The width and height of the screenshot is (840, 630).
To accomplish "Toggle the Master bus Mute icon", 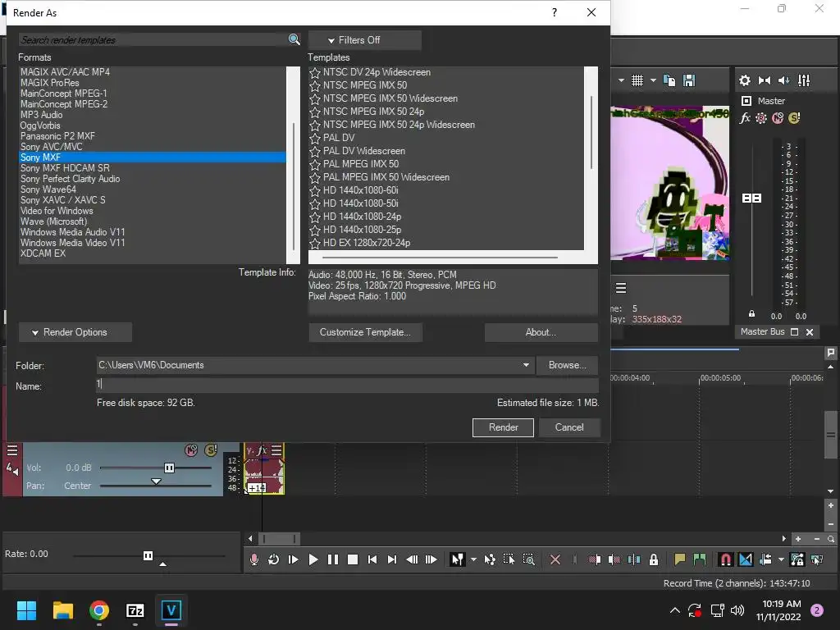I will (778, 118).
